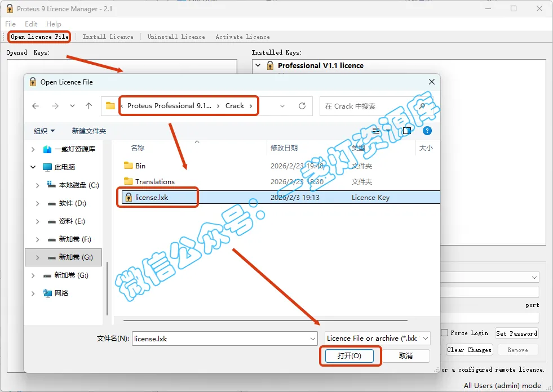Toggle preview pane icon
553x392 pixels.
pos(407,131)
